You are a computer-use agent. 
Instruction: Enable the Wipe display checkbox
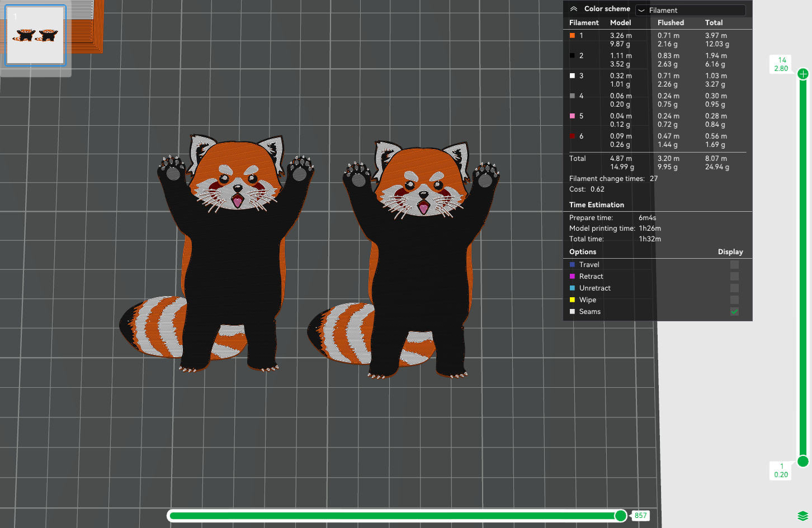click(x=734, y=299)
